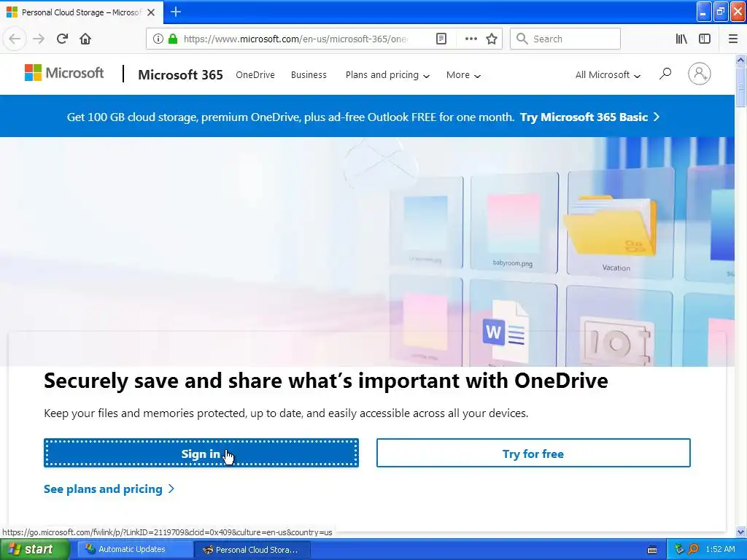Click the Try for free button

tap(533, 453)
